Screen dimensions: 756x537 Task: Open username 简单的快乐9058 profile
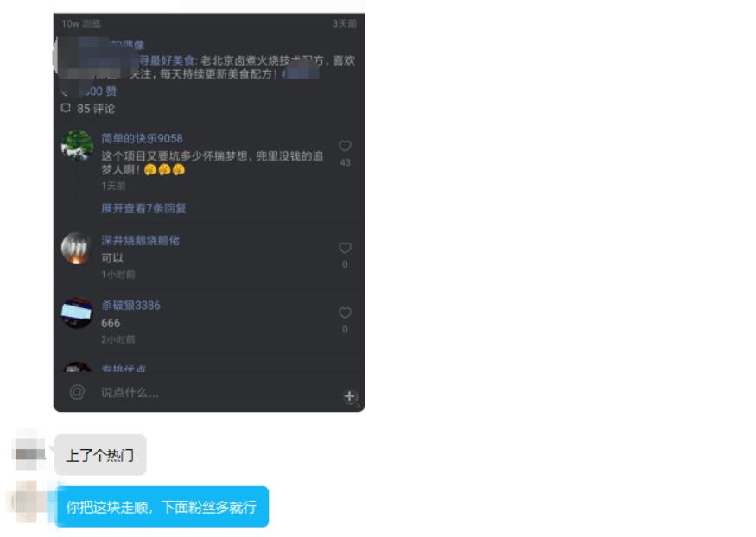pos(142,139)
